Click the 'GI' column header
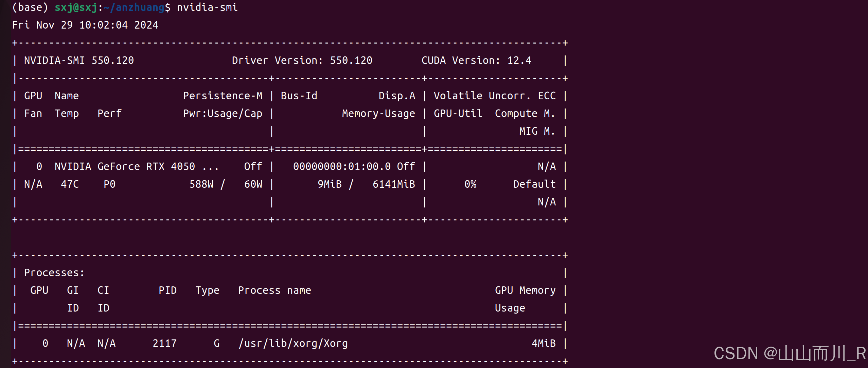Viewport: 868px width, 368px height. (73, 290)
